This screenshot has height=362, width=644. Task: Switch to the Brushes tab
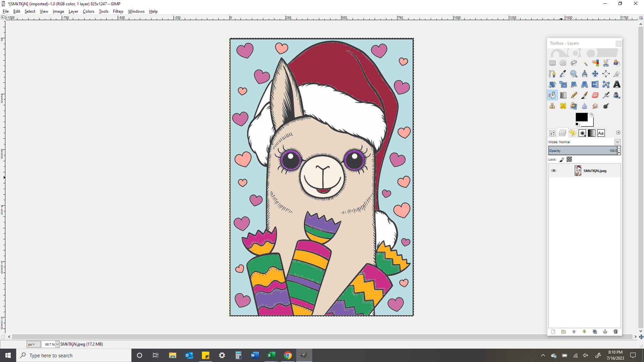tap(582, 133)
